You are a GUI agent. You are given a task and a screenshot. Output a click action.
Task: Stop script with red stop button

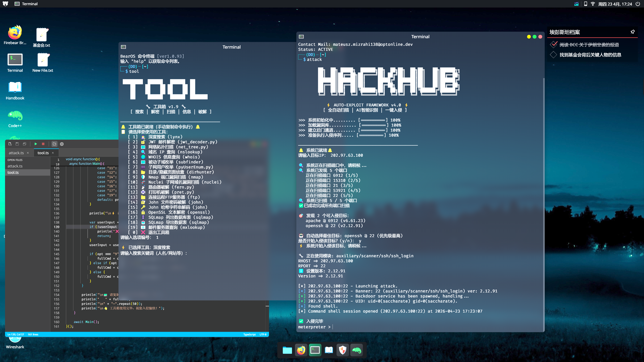click(43, 144)
